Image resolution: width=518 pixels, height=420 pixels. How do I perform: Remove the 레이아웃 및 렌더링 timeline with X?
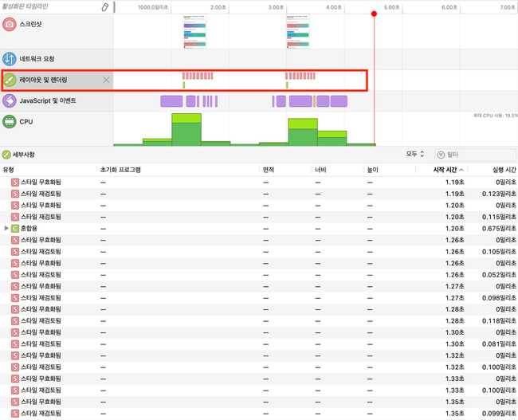point(106,80)
